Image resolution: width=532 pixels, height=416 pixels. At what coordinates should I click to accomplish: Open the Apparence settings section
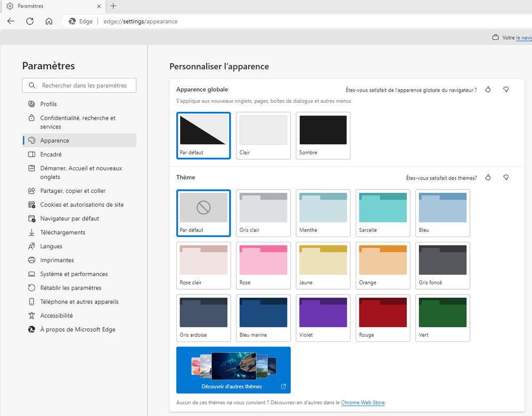[x=79, y=141]
